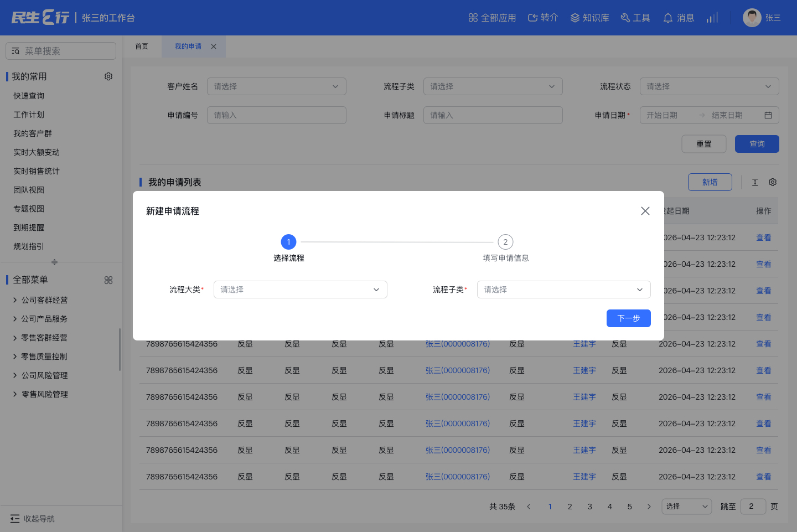The width and height of the screenshot is (797, 532).
Task: Click the 申请编号 input field
Action: 277,115
